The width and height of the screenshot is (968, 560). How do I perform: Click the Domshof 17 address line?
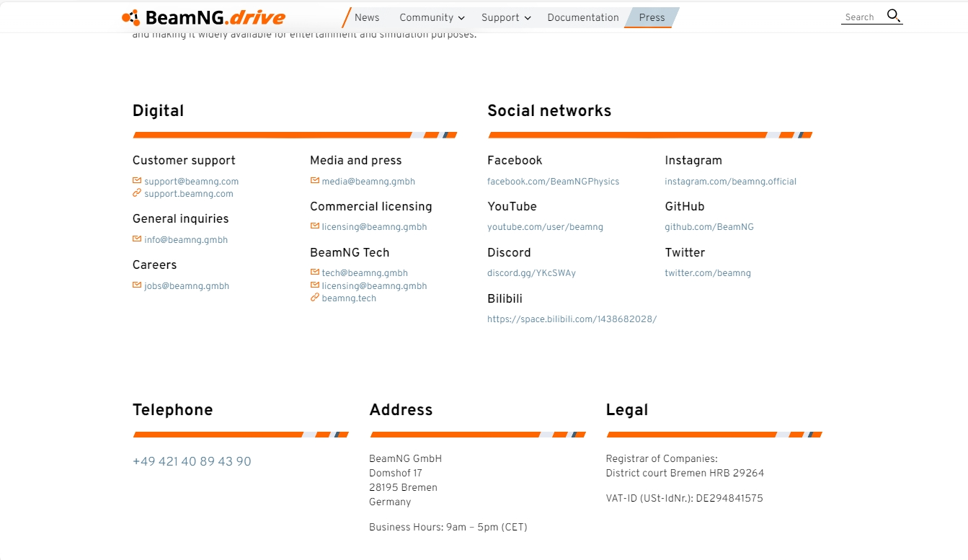click(x=396, y=474)
